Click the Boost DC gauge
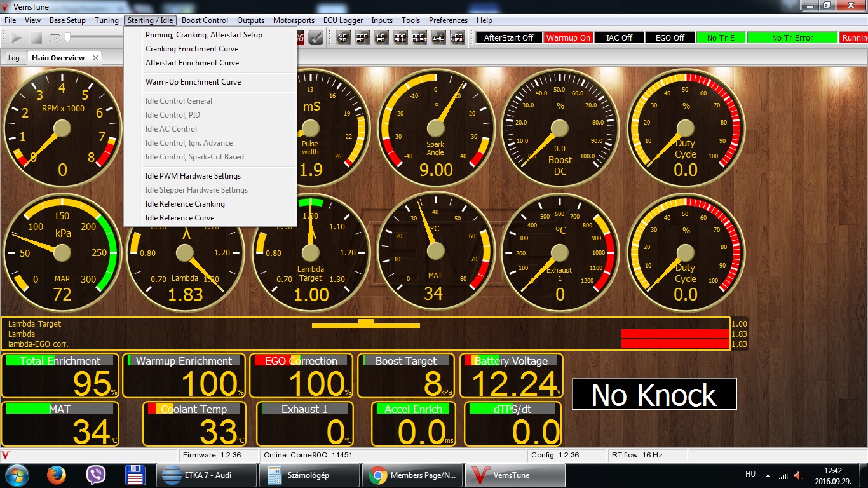The height and width of the screenshot is (488, 868). [560, 128]
